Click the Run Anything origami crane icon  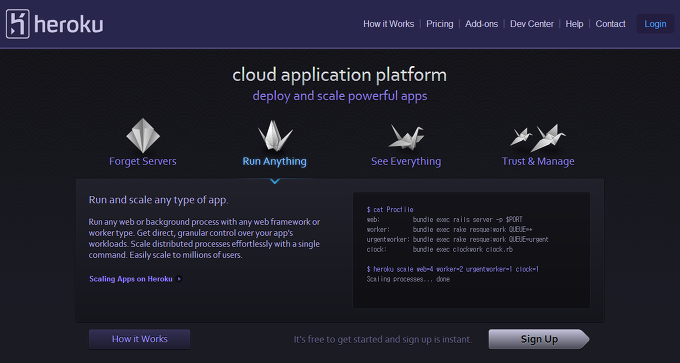pos(275,135)
